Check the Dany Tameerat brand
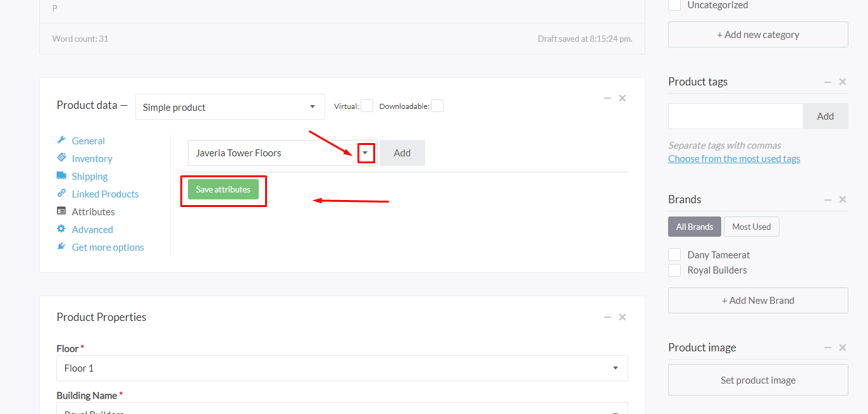Image resolution: width=868 pixels, height=414 pixels. (x=675, y=254)
